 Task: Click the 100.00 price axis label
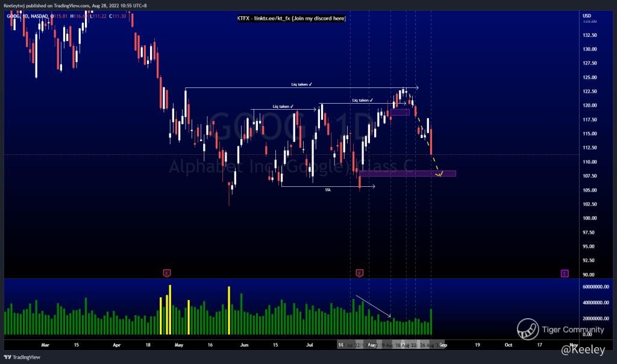pos(589,218)
